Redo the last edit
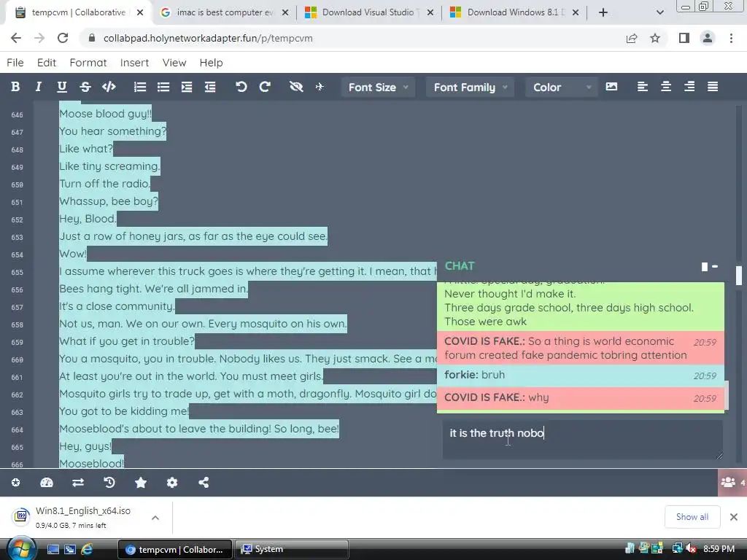 click(265, 87)
